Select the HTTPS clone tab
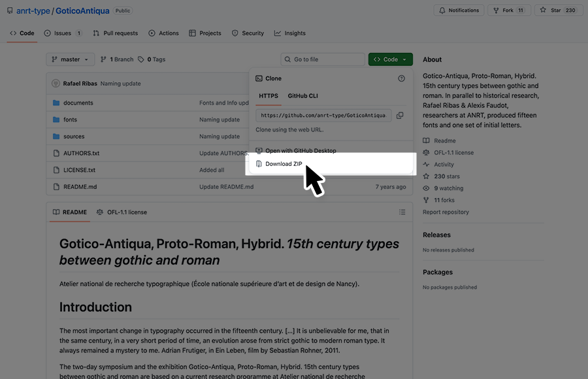This screenshot has width=588, height=379. click(268, 96)
